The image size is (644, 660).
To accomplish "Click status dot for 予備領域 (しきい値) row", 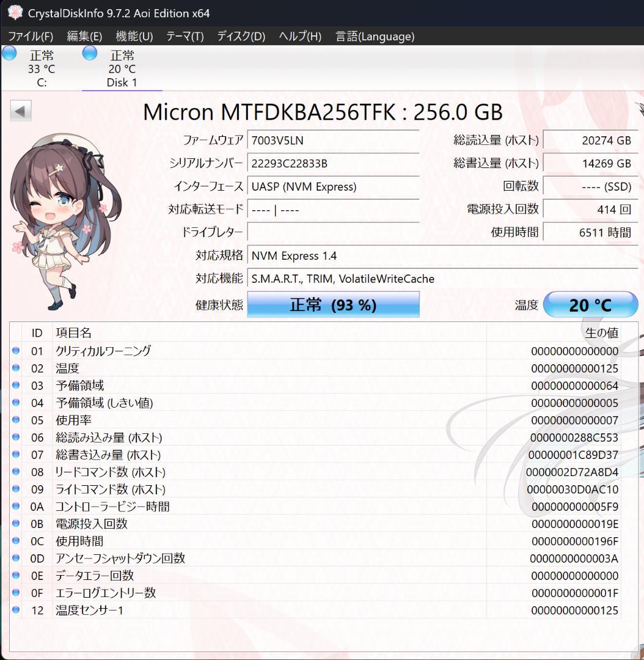I will pyautogui.click(x=16, y=402).
